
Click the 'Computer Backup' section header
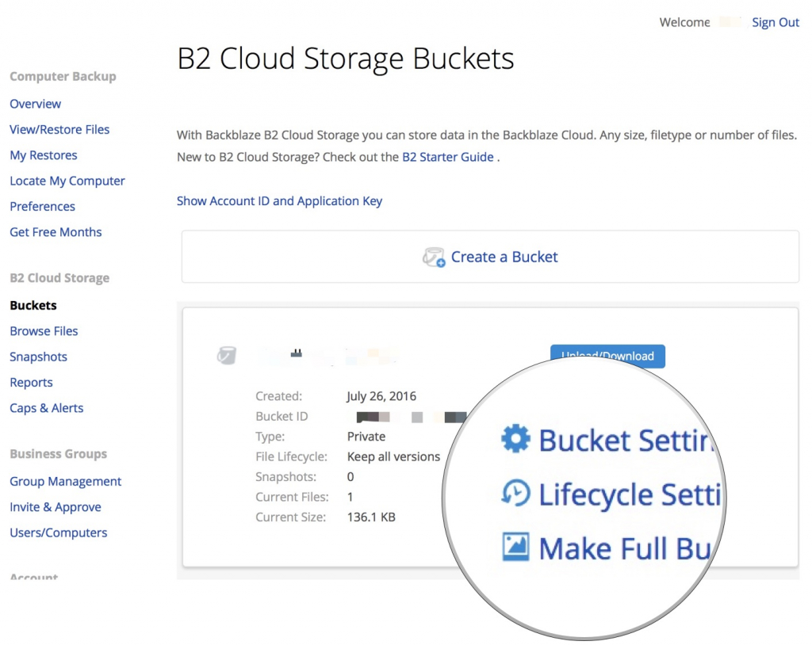pyautogui.click(x=63, y=76)
